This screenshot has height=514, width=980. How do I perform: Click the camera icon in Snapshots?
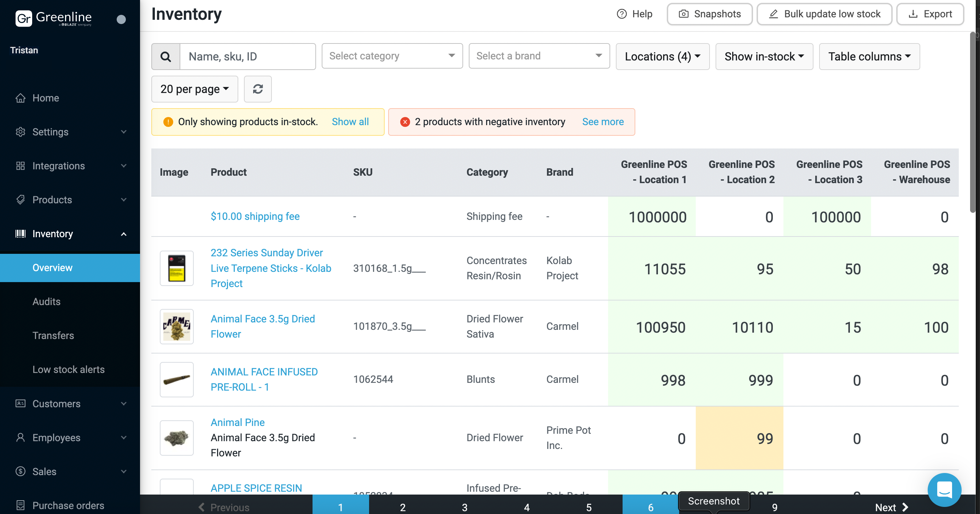pos(683,14)
